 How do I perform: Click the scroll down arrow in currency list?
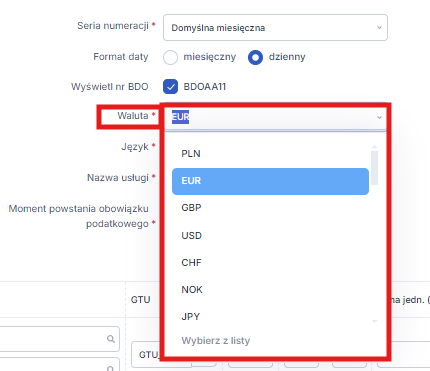click(x=374, y=321)
